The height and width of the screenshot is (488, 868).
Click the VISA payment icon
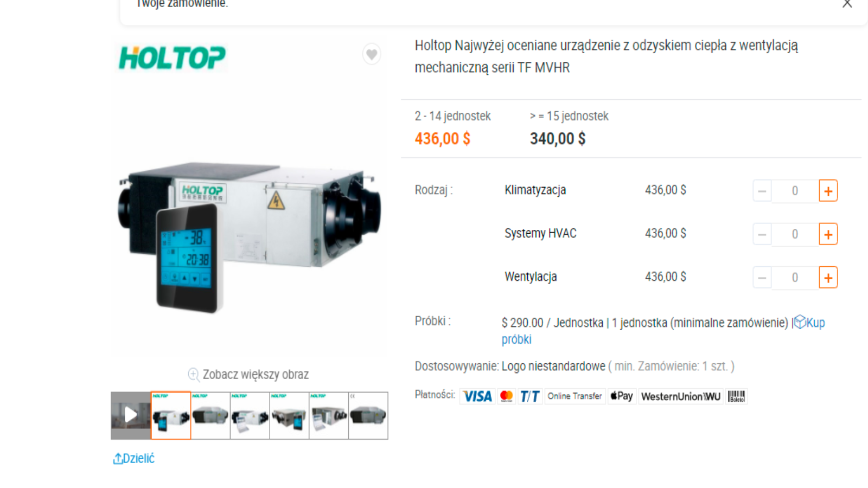pyautogui.click(x=477, y=396)
